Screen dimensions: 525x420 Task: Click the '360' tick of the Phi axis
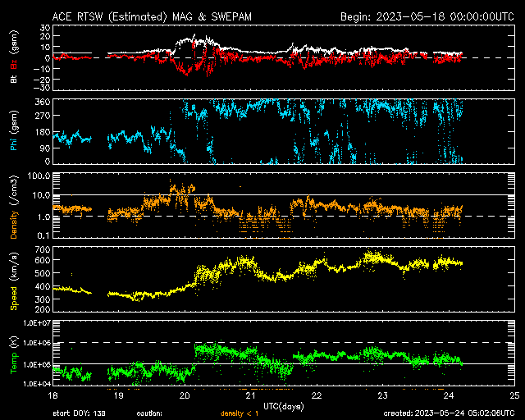pyautogui.click(x=43, y=102)
